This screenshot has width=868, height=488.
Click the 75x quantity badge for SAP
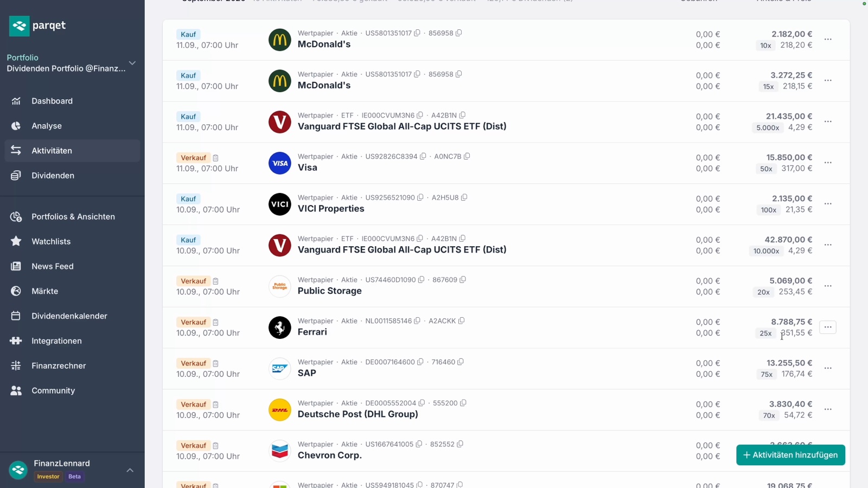[x=767, y=374]
